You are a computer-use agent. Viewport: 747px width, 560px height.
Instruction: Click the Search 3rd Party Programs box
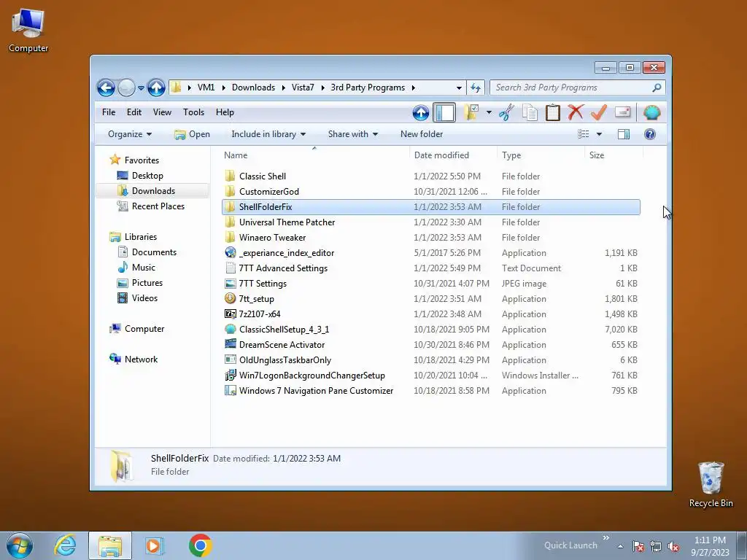click(x=577, y=87)
